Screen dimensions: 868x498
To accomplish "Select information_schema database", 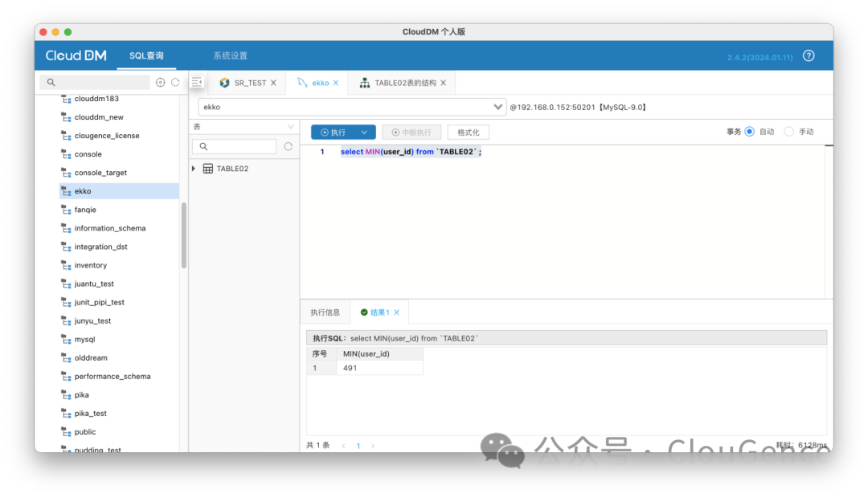I will pos(109,229).
